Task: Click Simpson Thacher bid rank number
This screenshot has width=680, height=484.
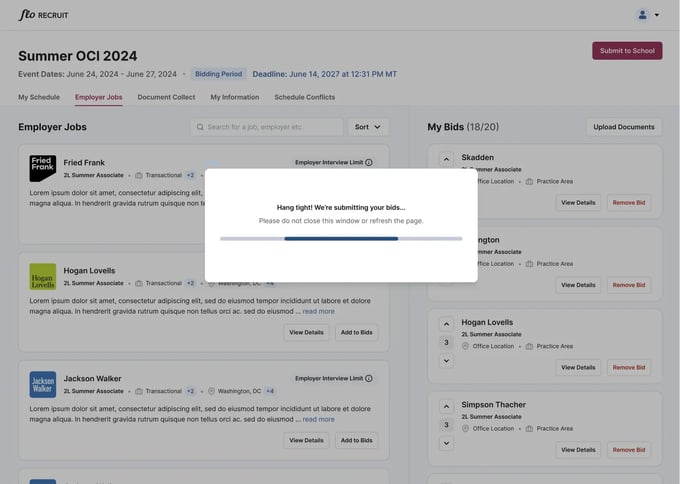Action: click(x=446, y=425)
